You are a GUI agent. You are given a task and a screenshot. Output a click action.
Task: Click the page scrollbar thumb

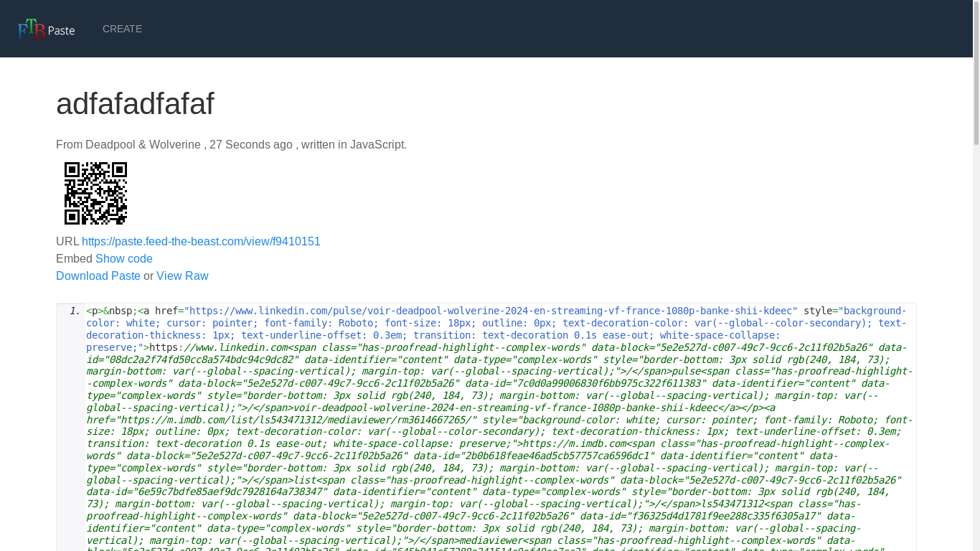tap(976, 72)
